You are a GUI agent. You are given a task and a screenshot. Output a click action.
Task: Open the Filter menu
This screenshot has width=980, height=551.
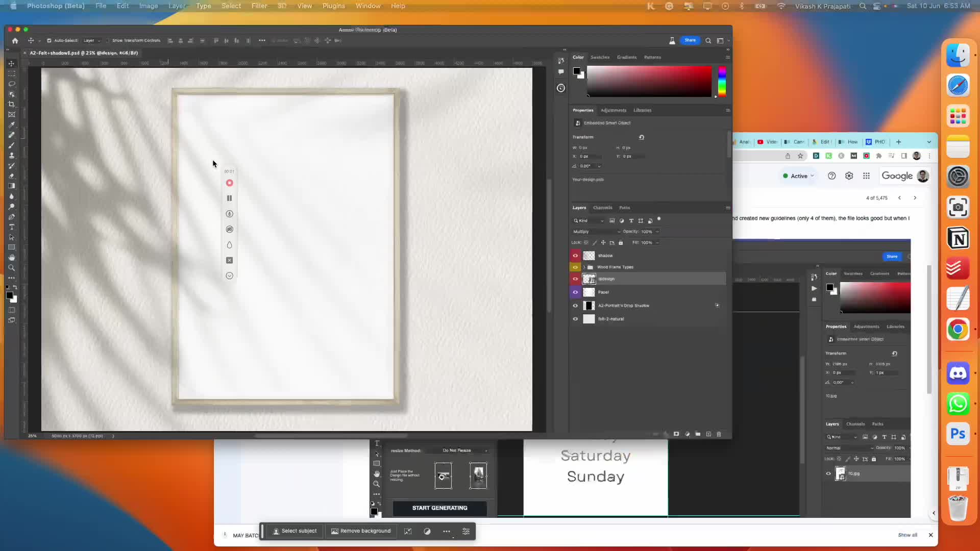point(259,6)
